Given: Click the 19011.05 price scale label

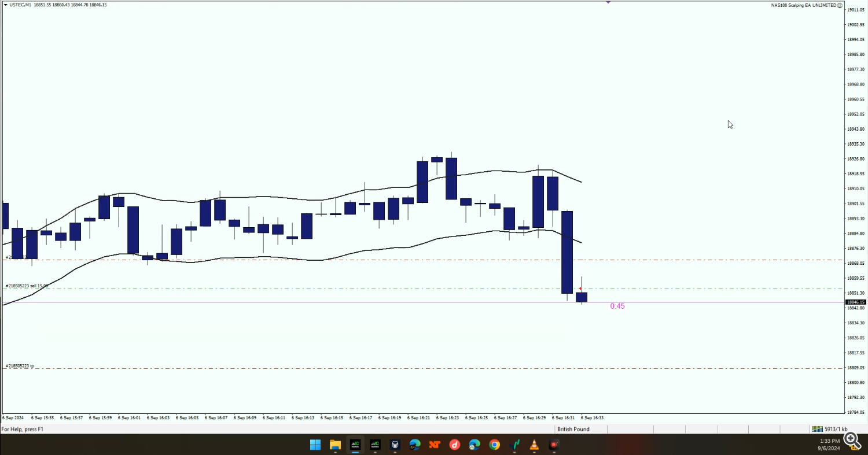Looking at the screenshot, I should click(x=856, y=10).
